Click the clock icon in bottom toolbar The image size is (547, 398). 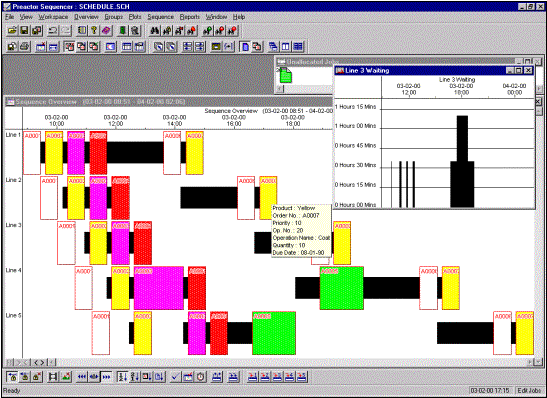tap(201, 377)
